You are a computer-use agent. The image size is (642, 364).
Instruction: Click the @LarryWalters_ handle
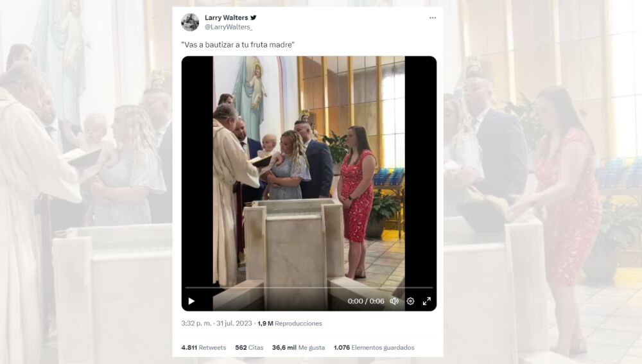(x=229, y=27)
